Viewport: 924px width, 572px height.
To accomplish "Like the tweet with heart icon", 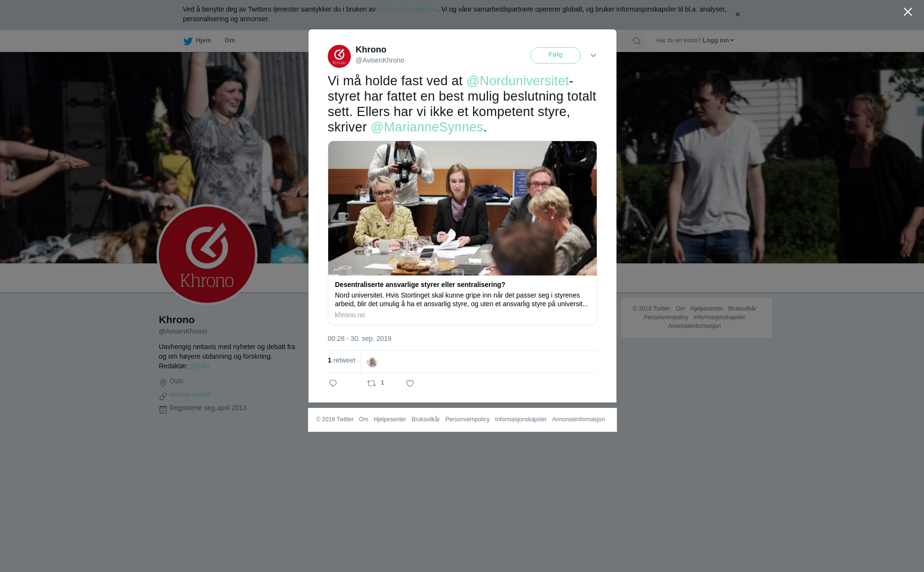I will pyautogui.click(x=410, y=383).
